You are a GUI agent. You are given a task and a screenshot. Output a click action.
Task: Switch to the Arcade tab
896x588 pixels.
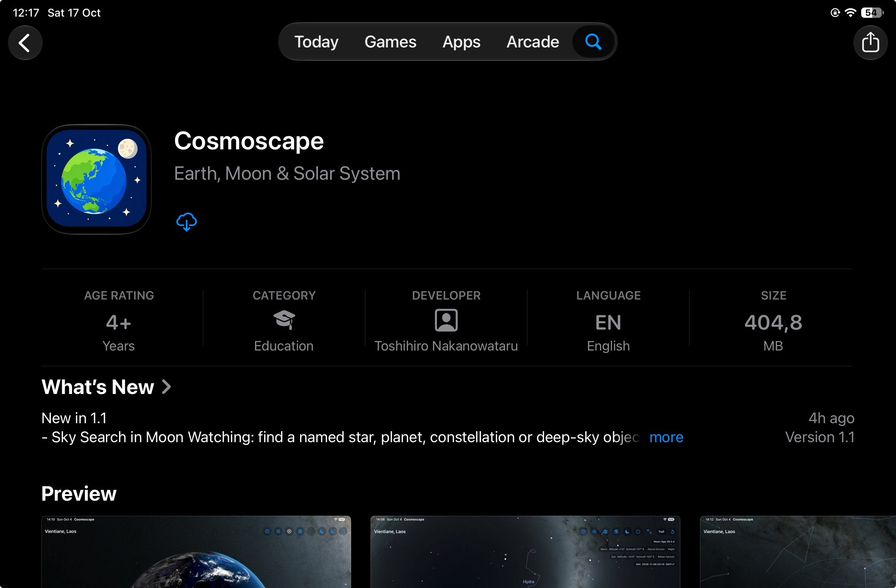(x=533, y=41)
